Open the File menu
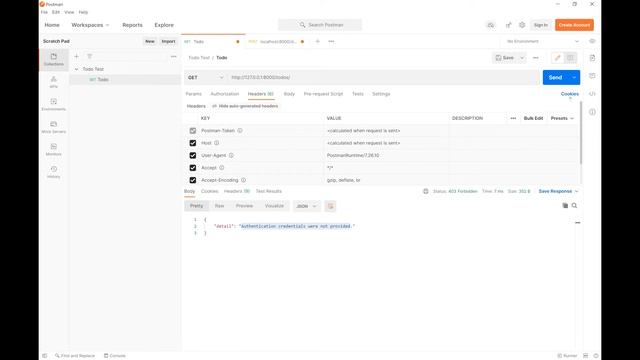The image size is (640, 360). pos(44,12)
